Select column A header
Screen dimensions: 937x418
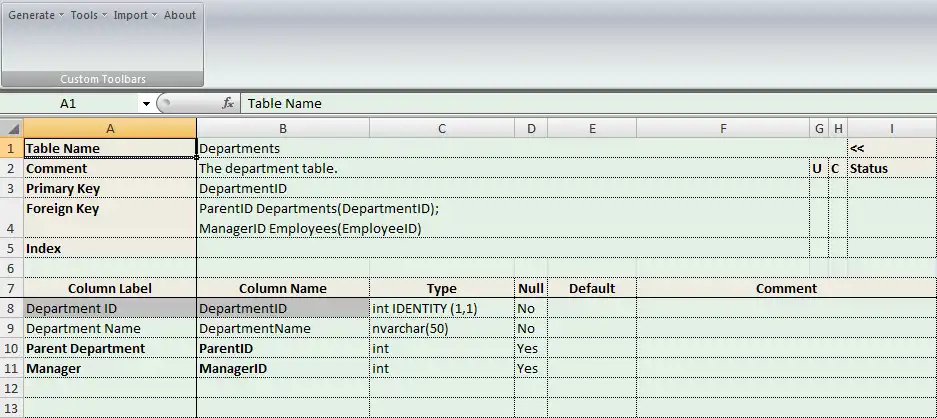pos(110,128)
